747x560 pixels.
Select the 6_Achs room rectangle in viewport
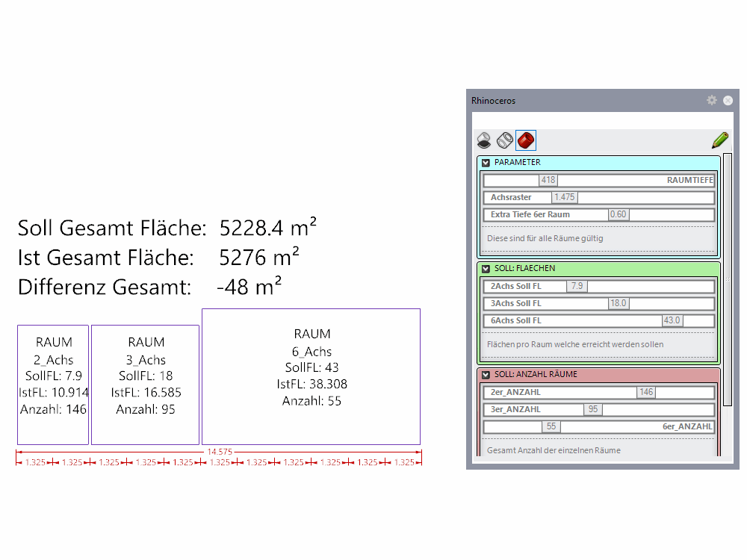coord(311,376)
